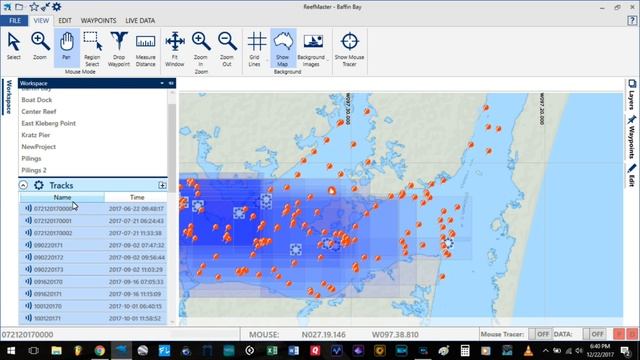Open the FILE menu

coord(14,20)
